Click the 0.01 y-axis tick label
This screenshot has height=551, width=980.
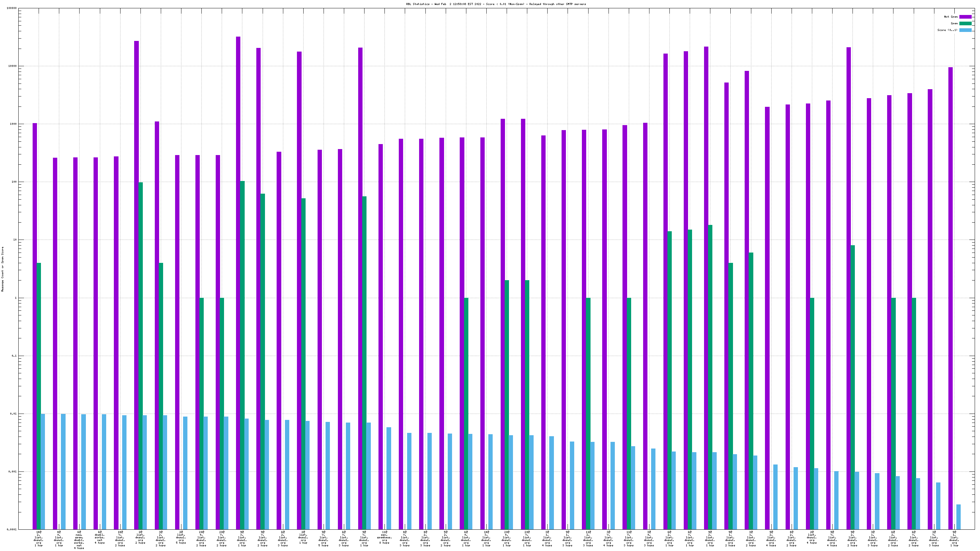pos(14,414)
